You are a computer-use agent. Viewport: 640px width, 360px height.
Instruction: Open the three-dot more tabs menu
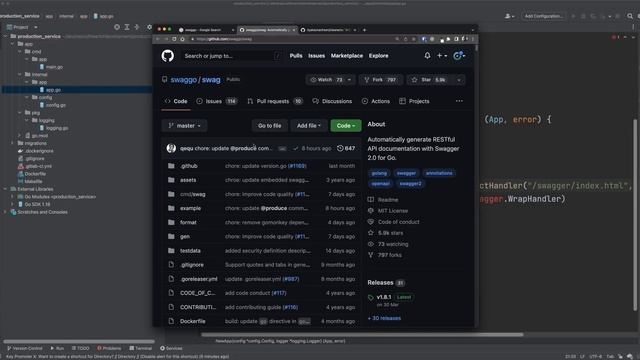(x=459, y=101)
